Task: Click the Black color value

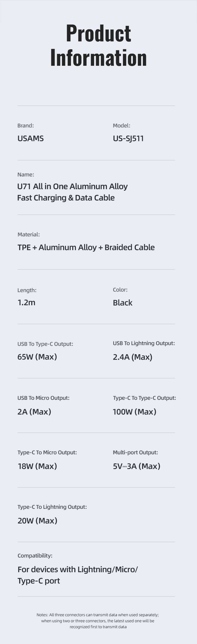Action: point(122,303)
